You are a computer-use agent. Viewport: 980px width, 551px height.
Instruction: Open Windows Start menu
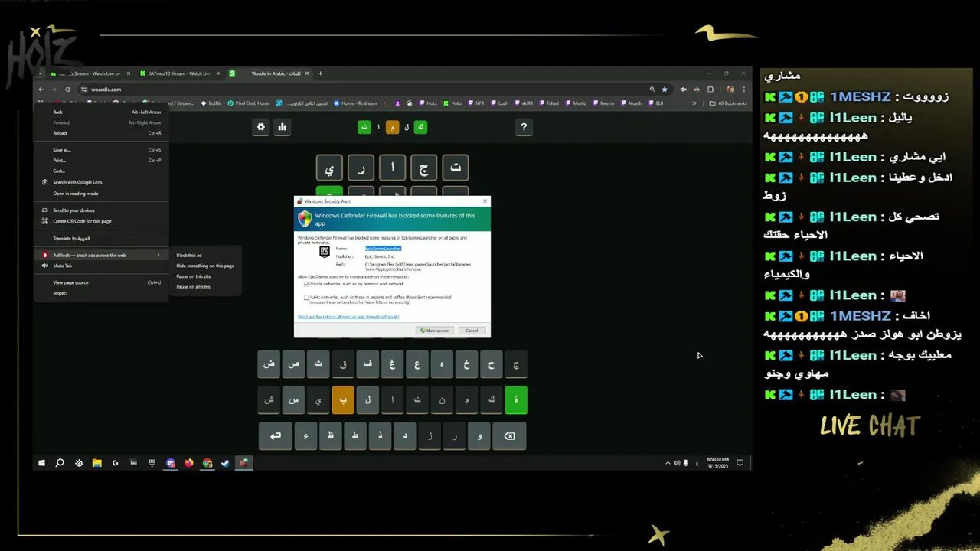(41, 463)
